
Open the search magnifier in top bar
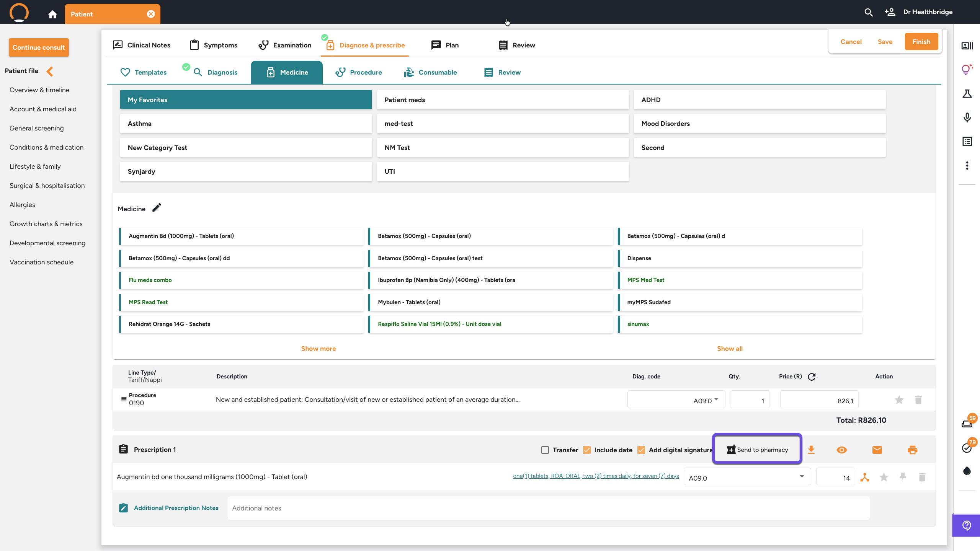pos(869,12)
